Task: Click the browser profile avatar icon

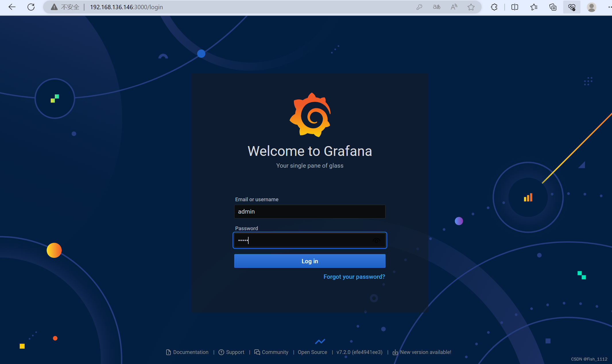Action: (x=592, y=7)
